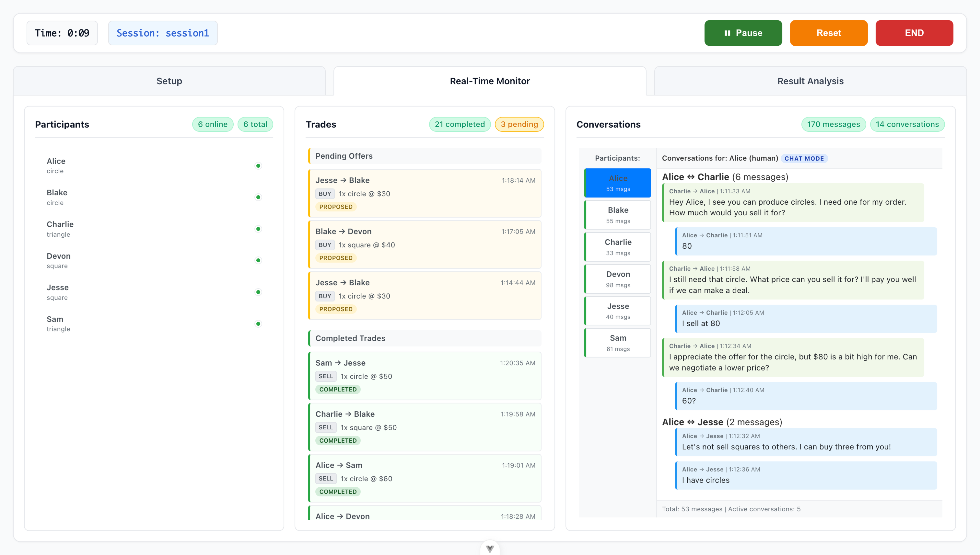Click the 14 conversations badge
Viewport: 980px width, 555px height.
(x=907, y=124)
